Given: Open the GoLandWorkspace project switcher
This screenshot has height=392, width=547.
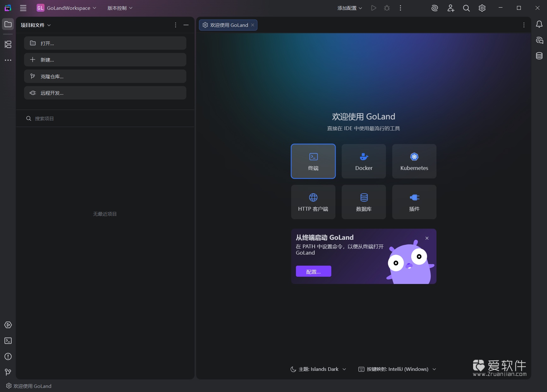Looking at the screenshot, I should [x=66, y=8].
